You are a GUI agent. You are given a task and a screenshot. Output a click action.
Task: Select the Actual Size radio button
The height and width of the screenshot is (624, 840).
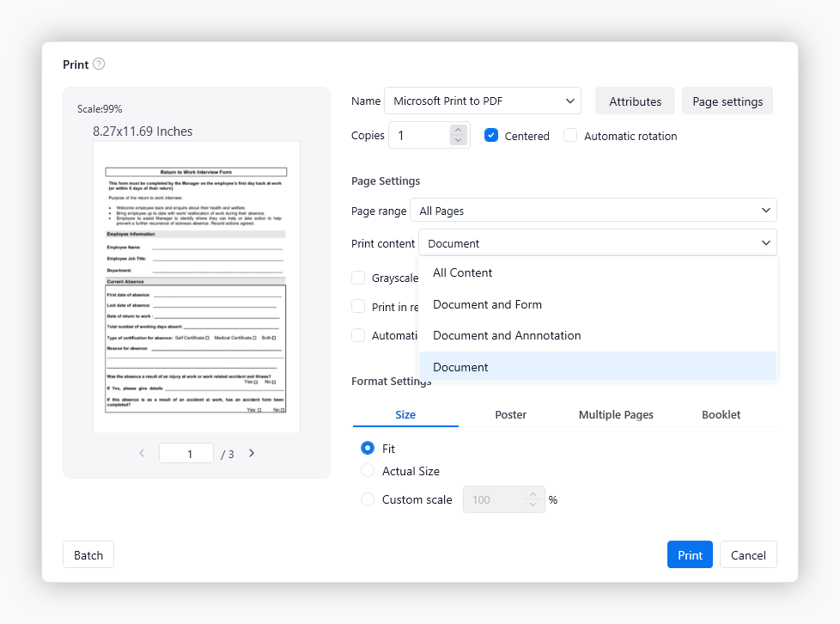pyautogui.click(x=368, y=471)
